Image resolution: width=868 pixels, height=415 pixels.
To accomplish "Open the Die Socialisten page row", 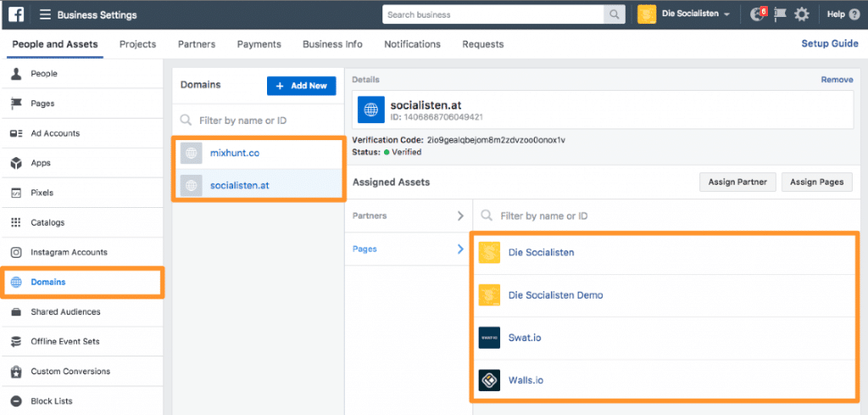I will pyautogui.click(x=663, y=253).
